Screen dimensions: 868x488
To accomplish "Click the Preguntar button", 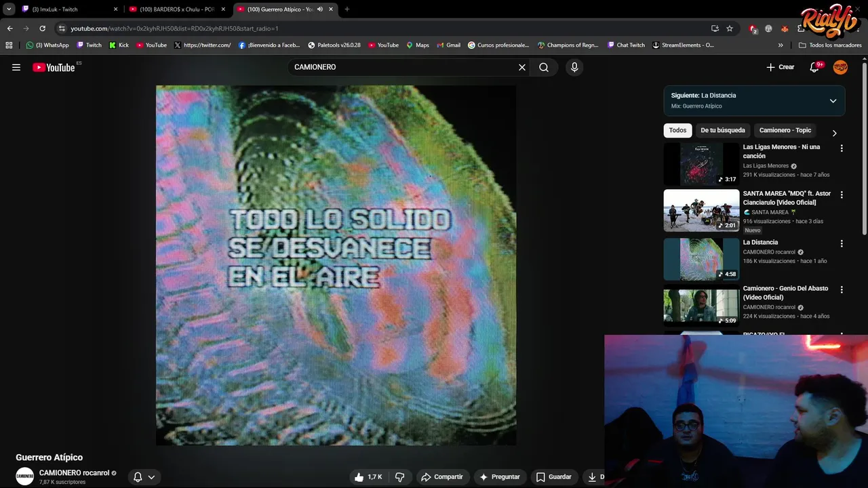I will (499, 477).
